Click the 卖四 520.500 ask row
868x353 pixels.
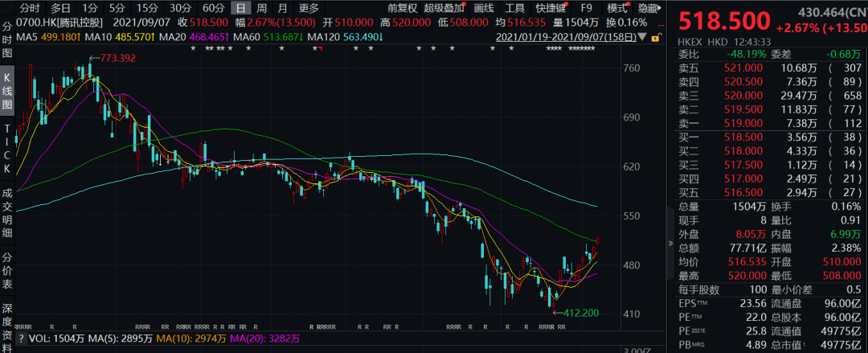tap(772, 81)
